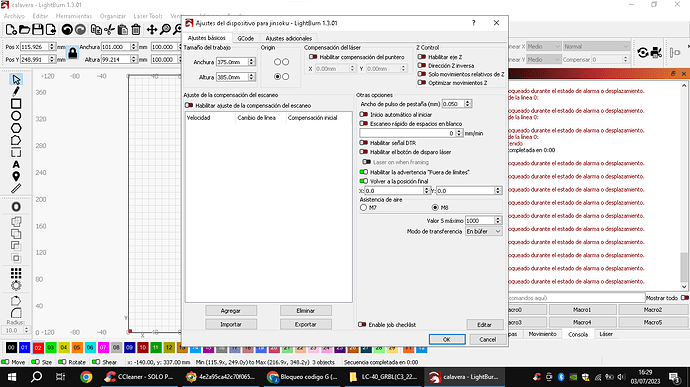The image size is (690, 387).
Task: Pick the magenta 07 layer swatch
Action: (103, 347)
